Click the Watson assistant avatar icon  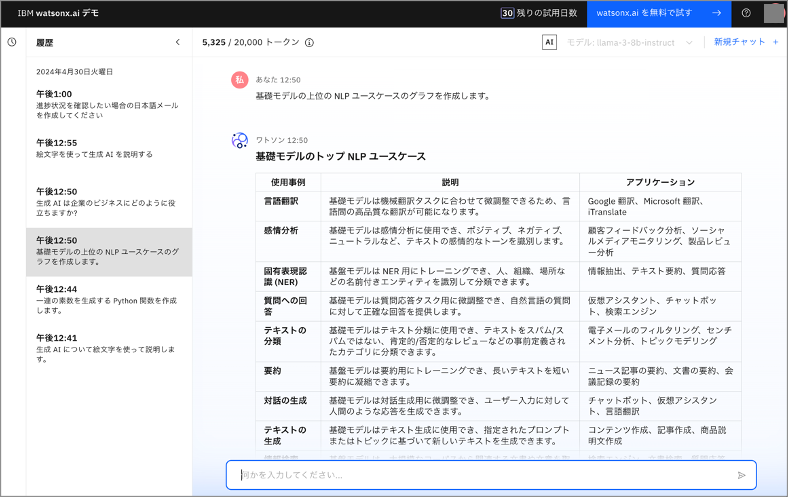(239, 140)
